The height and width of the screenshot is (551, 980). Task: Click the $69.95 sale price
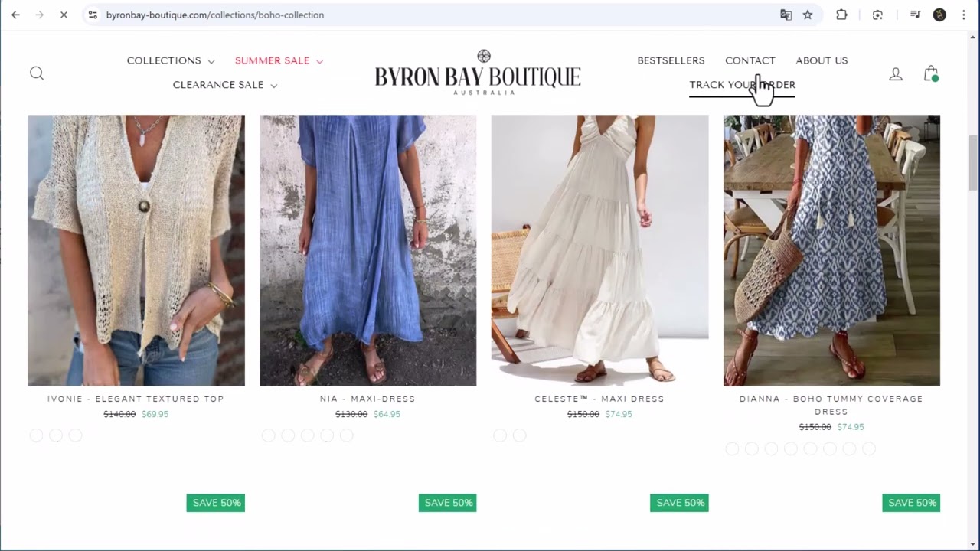(x=155, y=414)
